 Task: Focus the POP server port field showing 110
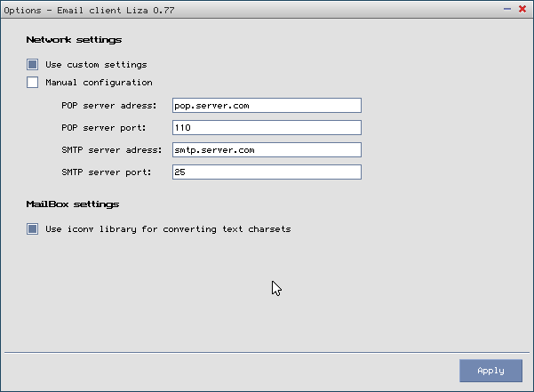(x=267, y=128)
